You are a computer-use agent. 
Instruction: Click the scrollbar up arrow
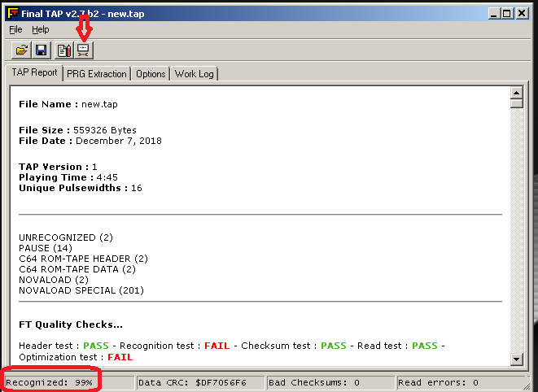pos(516,93)
